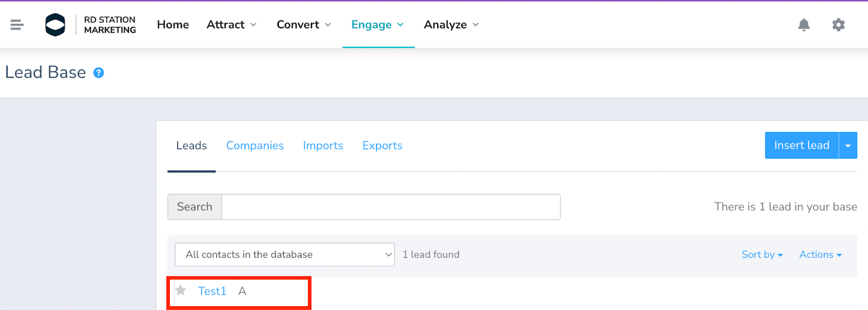The image size is (868, 310).
Task: Click the RD Station logo icon
Action: 55,25
